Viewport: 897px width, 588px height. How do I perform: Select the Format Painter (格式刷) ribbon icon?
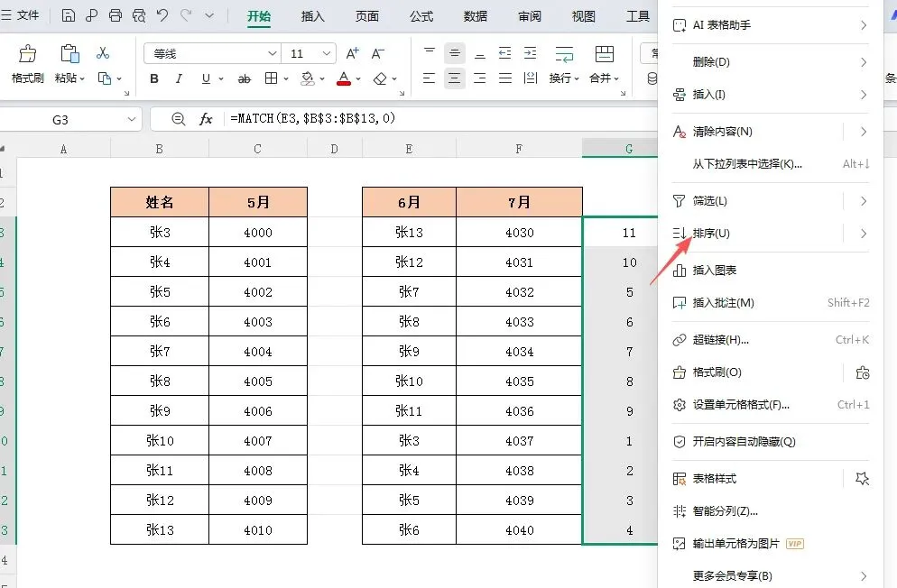pos(27,54)
